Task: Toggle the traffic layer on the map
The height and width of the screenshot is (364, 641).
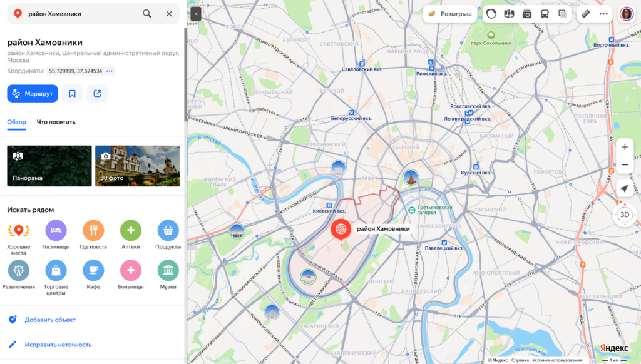Action: [x=491, y=14]
